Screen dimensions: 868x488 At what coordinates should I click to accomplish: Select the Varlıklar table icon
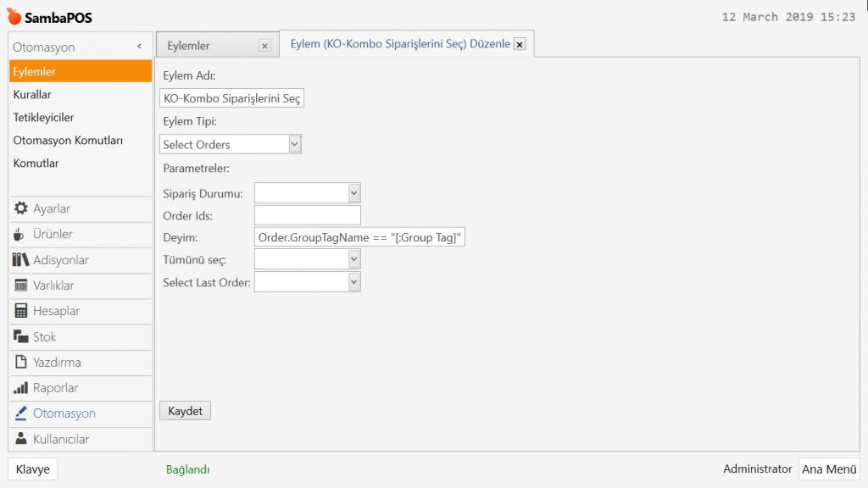21,286
